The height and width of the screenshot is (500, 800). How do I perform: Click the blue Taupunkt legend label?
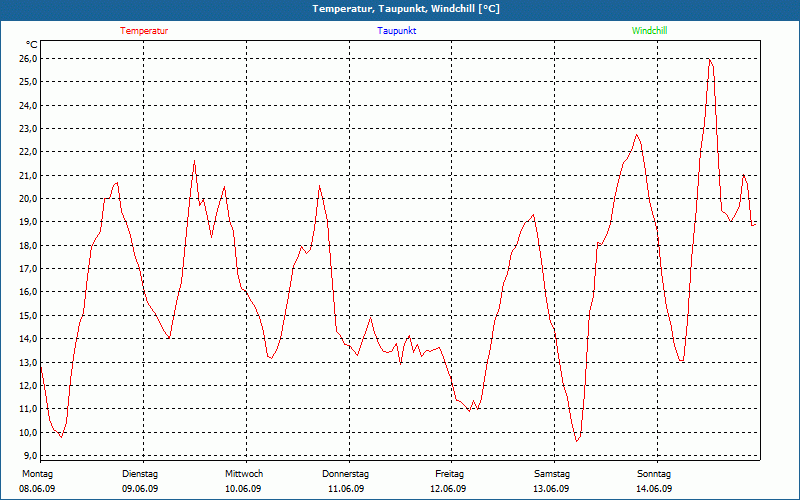pyautogui.click(x=396, y=31)
